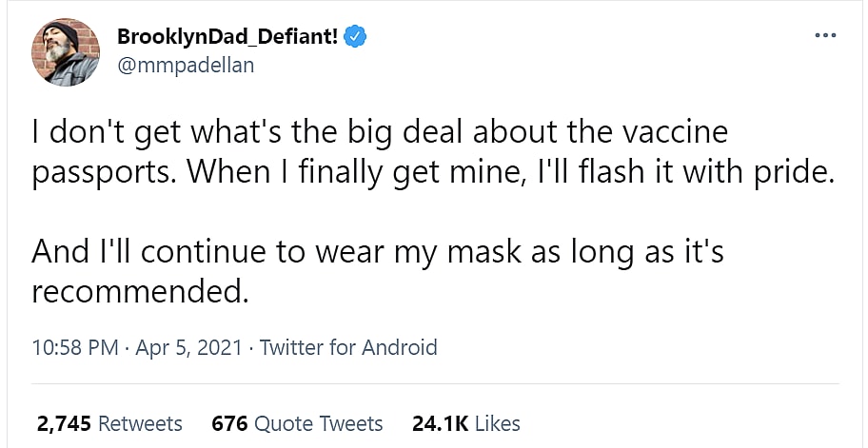Image resolution: width=868 pixels, height=448 pixels.
Task: View the Retweets list via its label
Action: click(140, 423)
